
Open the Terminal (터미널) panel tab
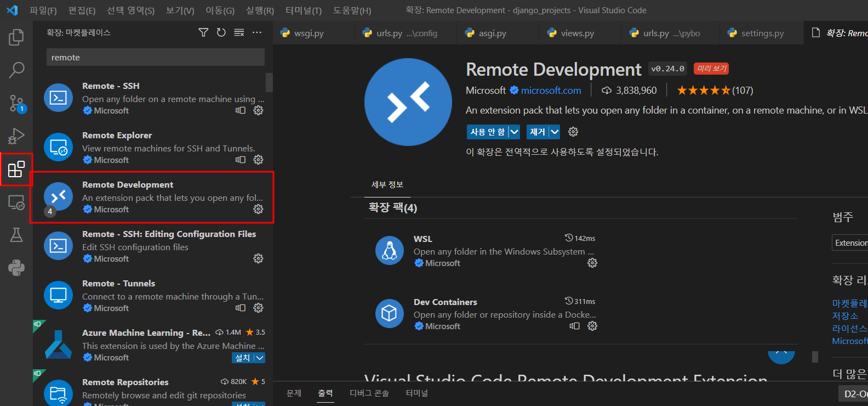(x=417, y=393)
